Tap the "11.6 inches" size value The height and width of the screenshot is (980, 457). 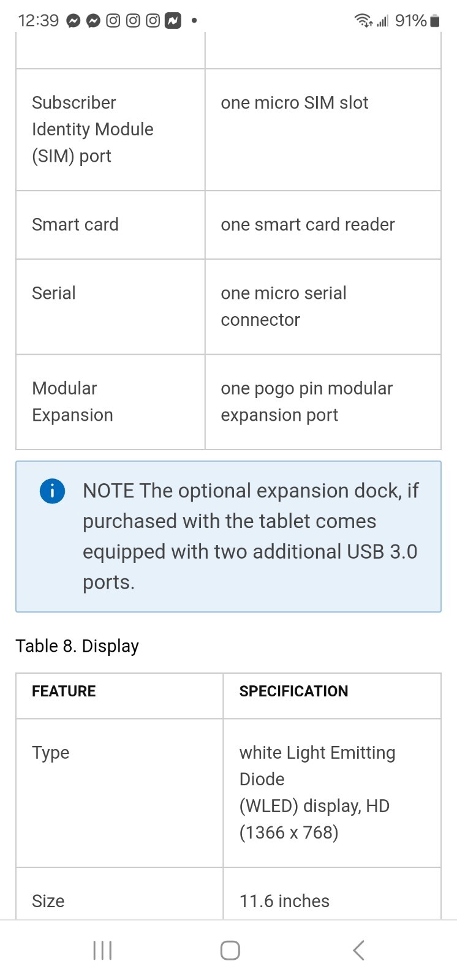click(x=284, y=901)
